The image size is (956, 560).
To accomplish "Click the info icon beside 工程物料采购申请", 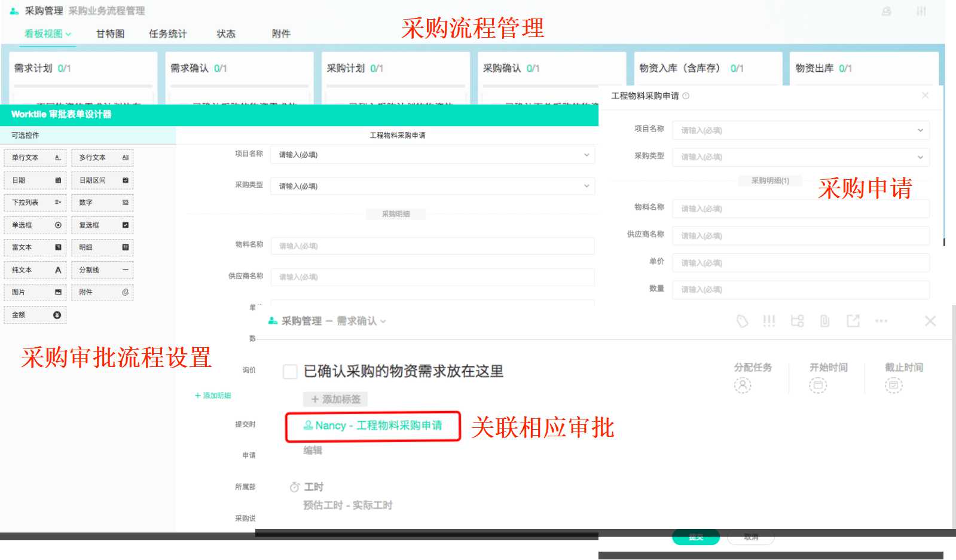I will (686, 96).
